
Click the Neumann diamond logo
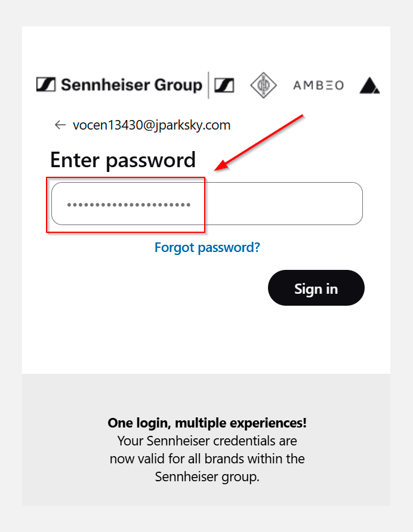263,85
